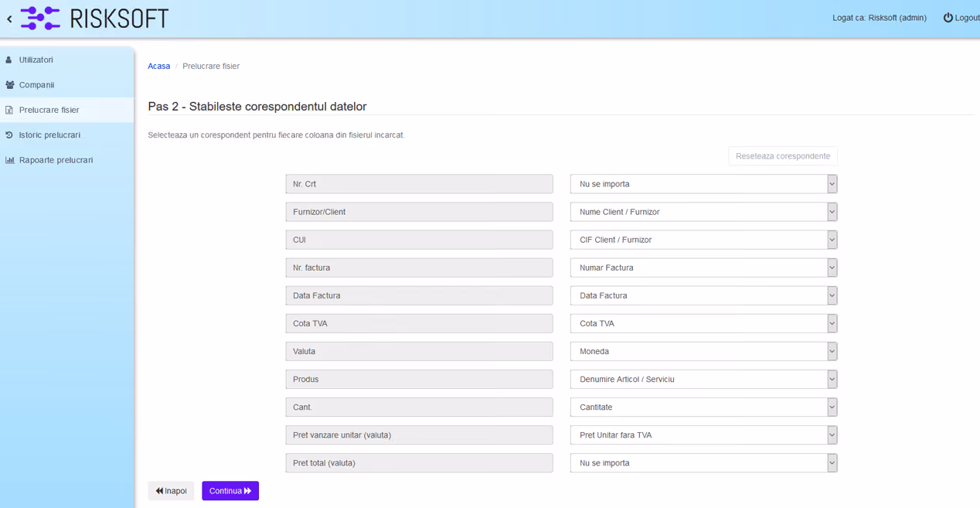Click the Nr. Crt column field
This screenshot has width=980, height=508.
(419, 184)
